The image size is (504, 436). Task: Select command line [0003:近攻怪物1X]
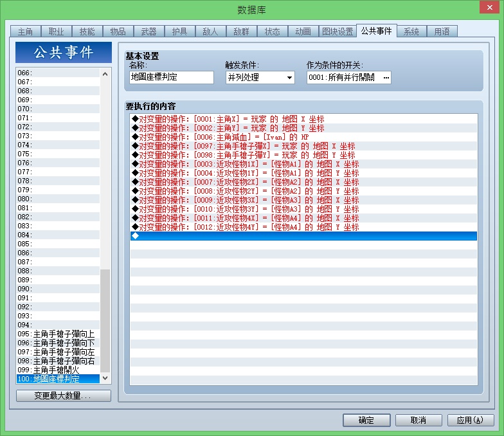pos(303,164)
